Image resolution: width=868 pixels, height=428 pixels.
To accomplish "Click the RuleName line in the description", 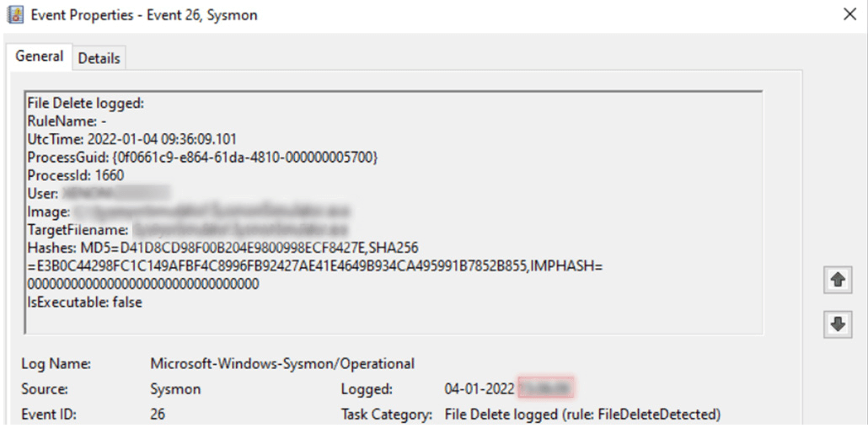I will [63, 121].
